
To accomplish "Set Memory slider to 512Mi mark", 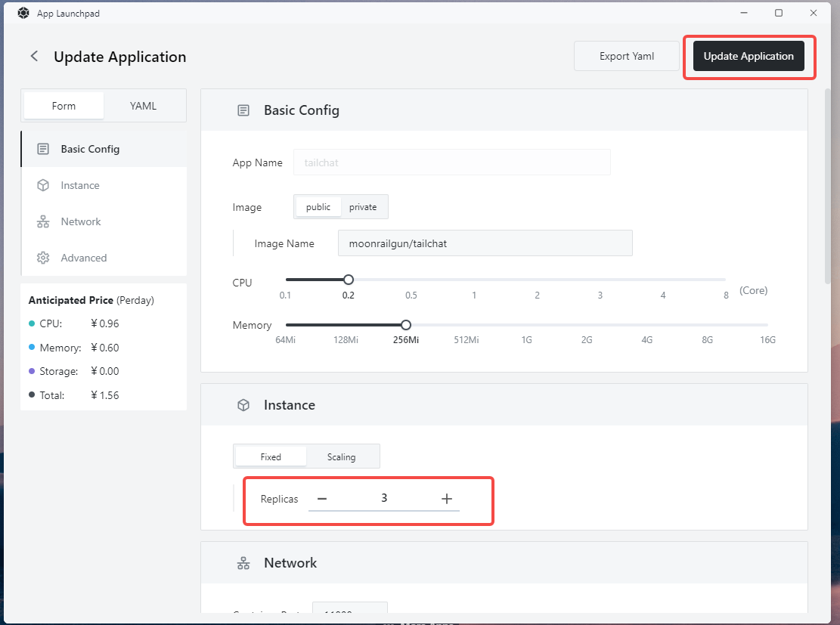I will [x=466, y=325].
